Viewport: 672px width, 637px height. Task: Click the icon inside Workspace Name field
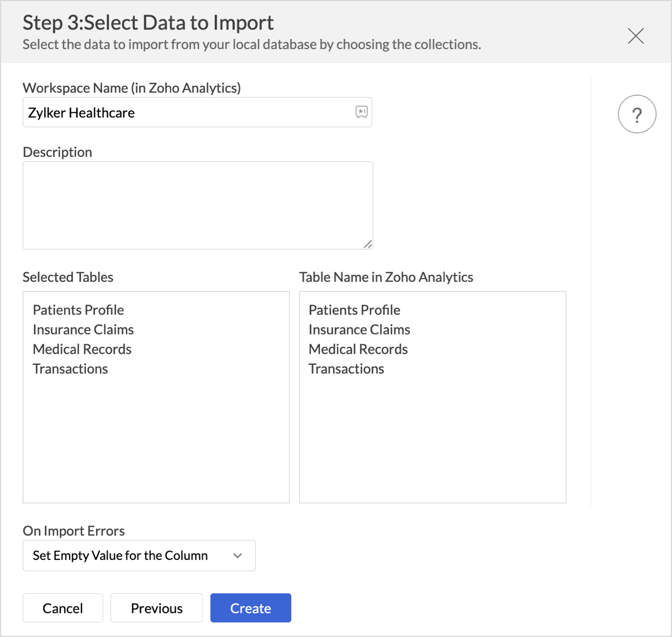[x=362, y=112]
